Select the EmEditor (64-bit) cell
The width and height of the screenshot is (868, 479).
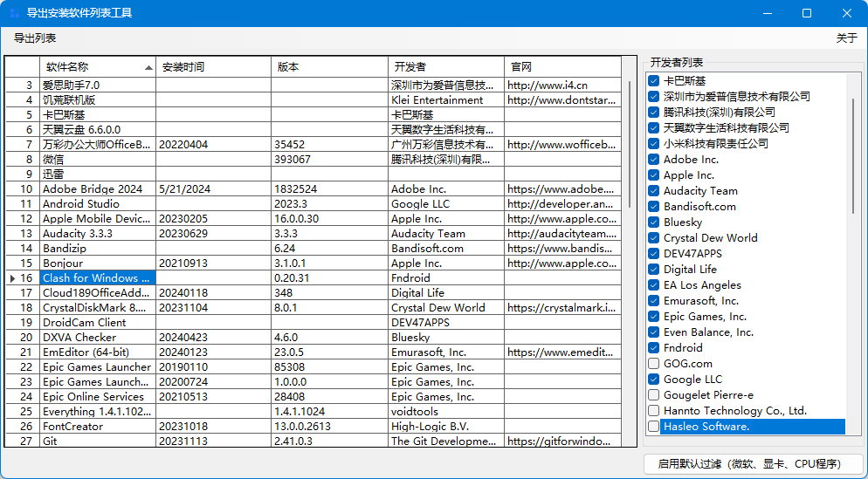coord(98,352)
